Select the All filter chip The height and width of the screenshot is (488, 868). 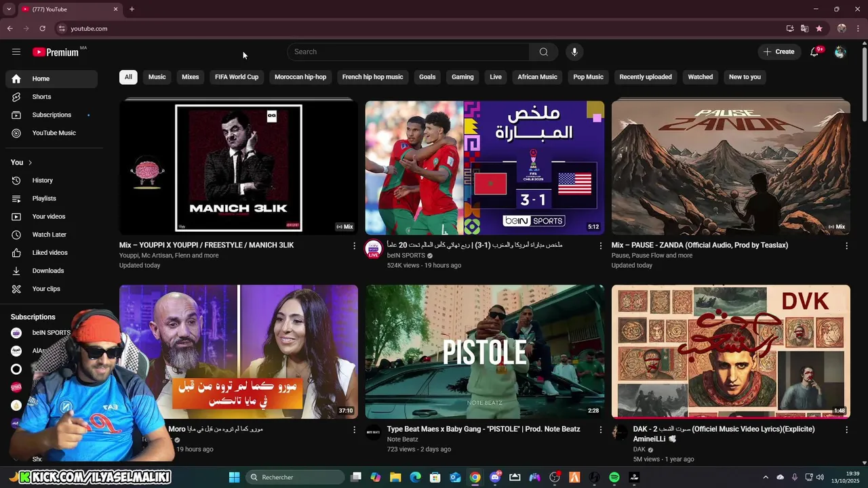pyautogui.click(x=128, y=77)
